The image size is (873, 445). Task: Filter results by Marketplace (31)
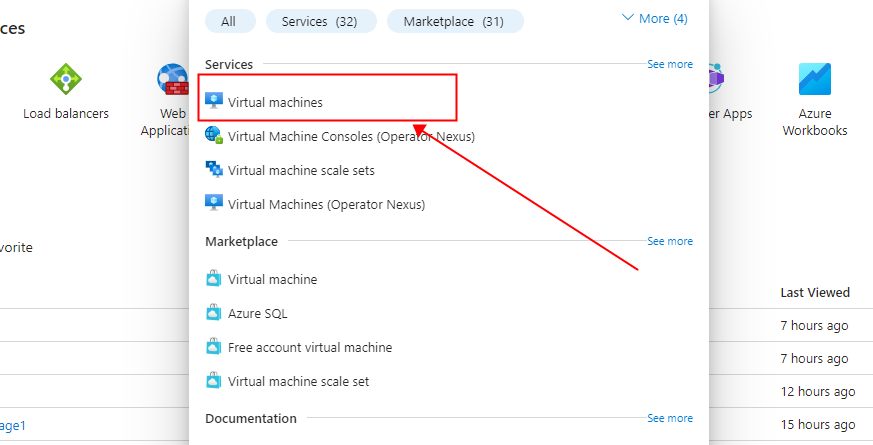click(454, 21)
